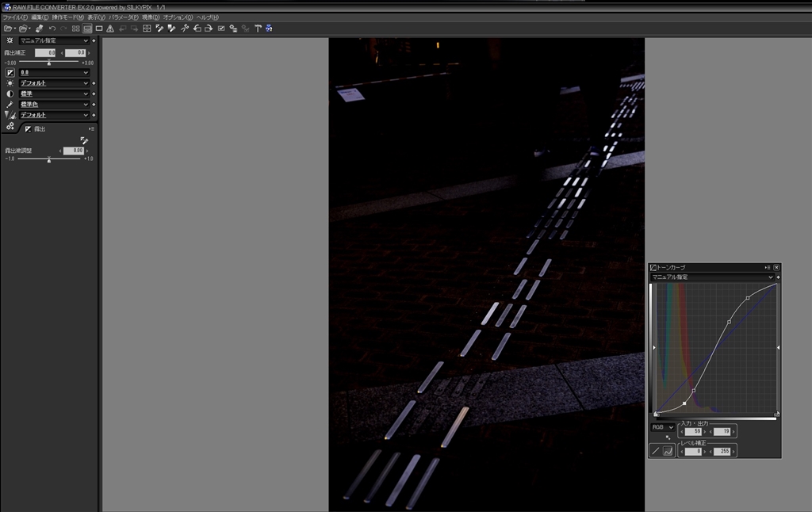Click the color add-preset diamond button
This screenshot has height=512, width=812.
[94, 104]
